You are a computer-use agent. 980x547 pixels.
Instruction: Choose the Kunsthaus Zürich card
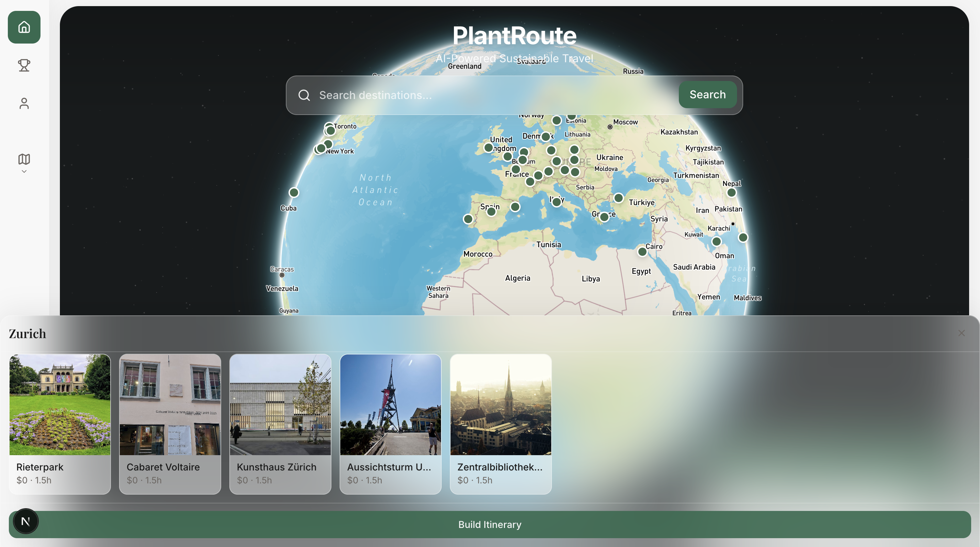[x=280, y=424]
